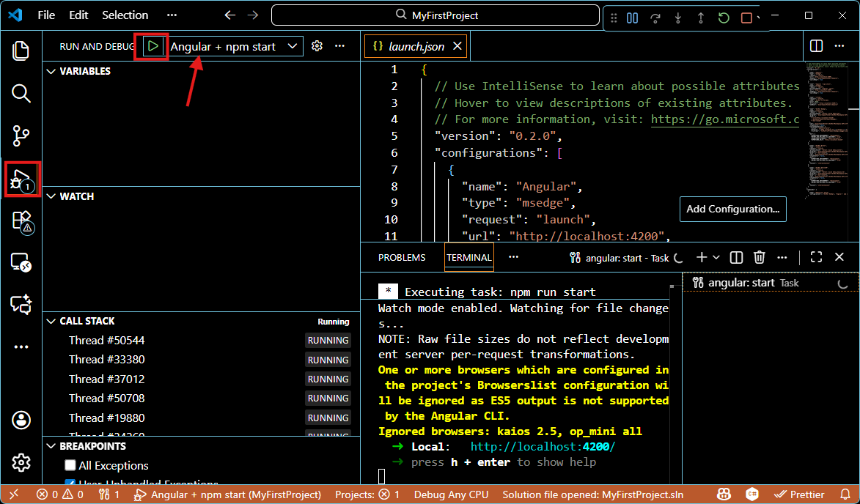Pause the debugger from the debug toolbar
The height and width of the screenshot is (504, 860).
tap(632, 18)
